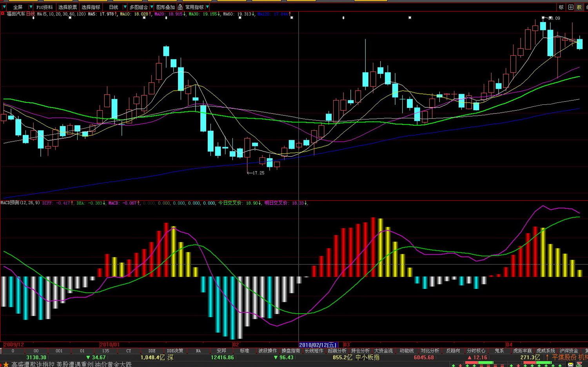Open the 大资金流 tab

383,351
